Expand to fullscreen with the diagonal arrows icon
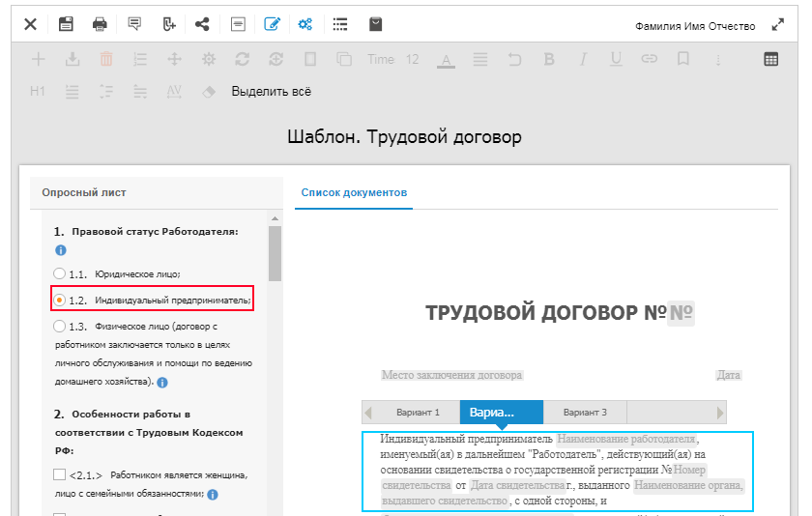Viewport: 812px width, 516px height. pyautogui.click(x=777, y=24)
